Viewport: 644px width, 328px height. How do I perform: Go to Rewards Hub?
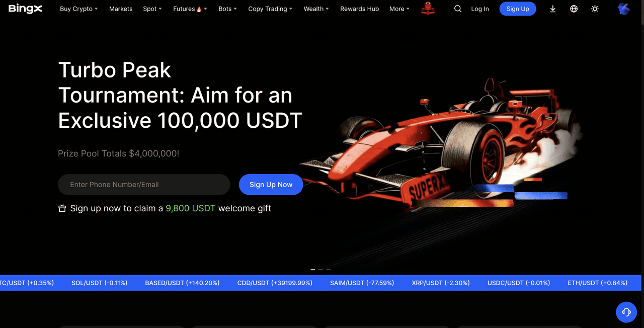tap(359, 9)
